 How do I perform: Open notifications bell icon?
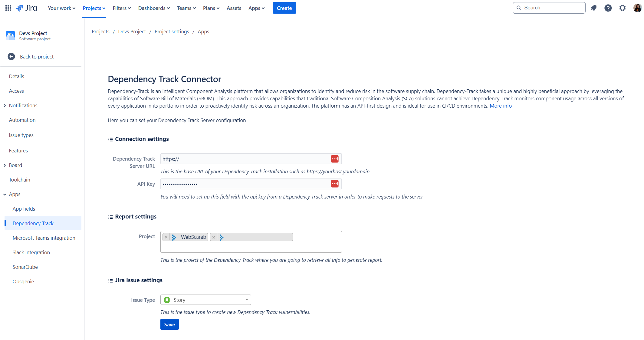click(593, 8)
